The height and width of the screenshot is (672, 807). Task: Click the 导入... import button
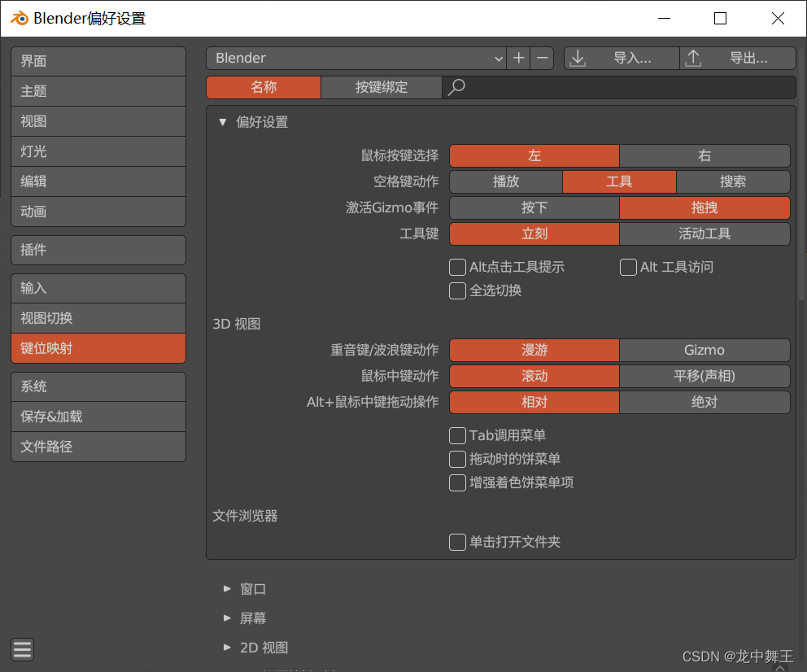(x=622, y=58)
